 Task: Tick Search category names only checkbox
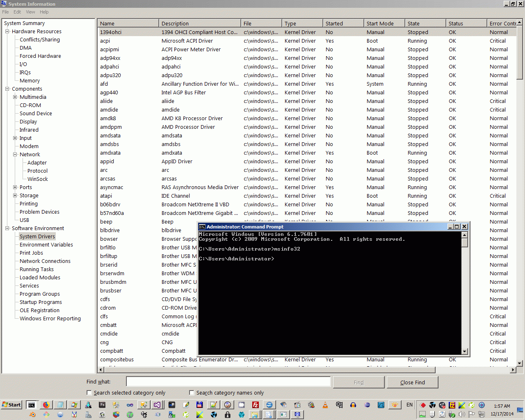[x=192, y=393]
